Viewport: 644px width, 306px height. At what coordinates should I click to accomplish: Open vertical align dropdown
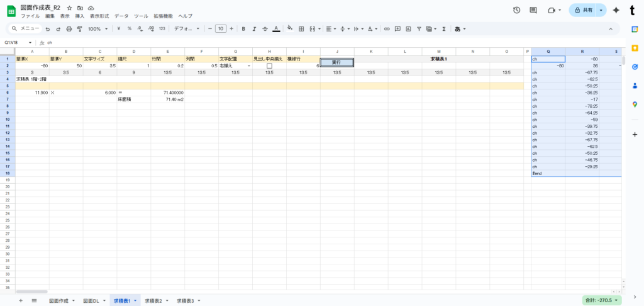pos(345,29)
